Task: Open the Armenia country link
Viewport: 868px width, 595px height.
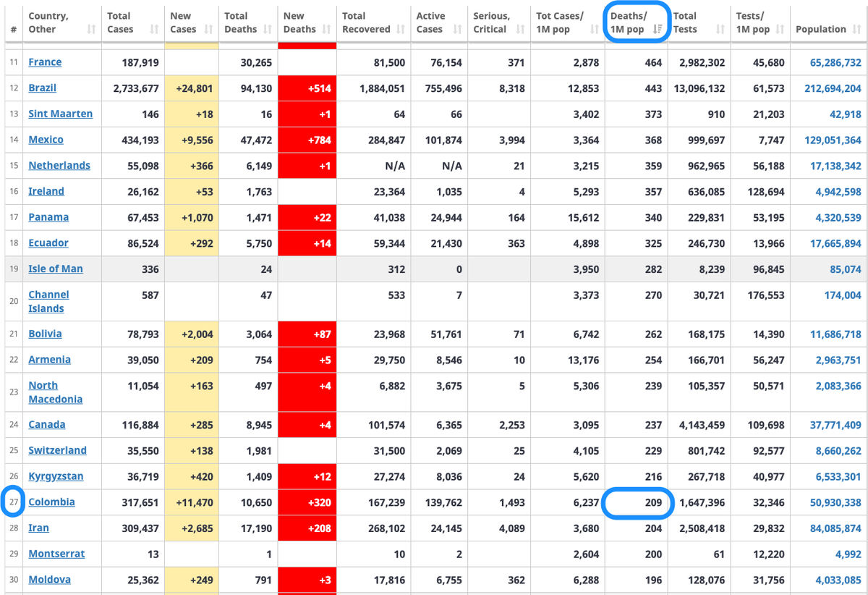Action: 50,360
